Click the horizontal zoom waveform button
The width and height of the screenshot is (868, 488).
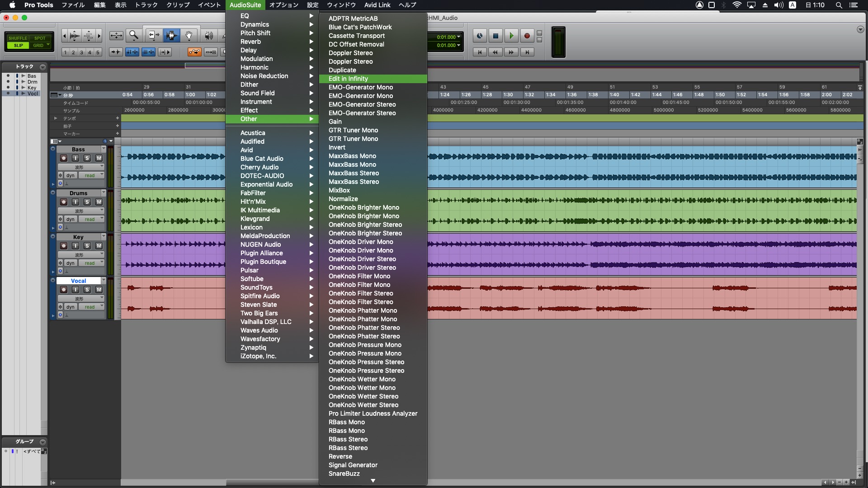75,36
